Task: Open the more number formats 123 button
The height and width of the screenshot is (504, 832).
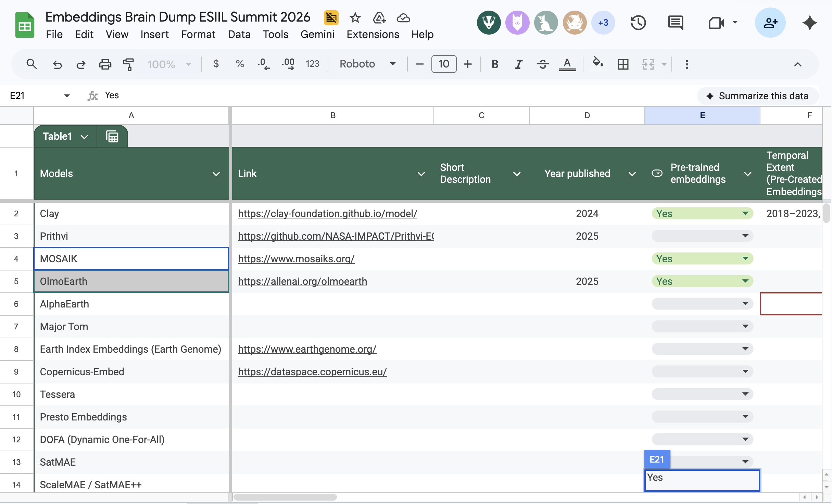Action: tap(312, 64)
